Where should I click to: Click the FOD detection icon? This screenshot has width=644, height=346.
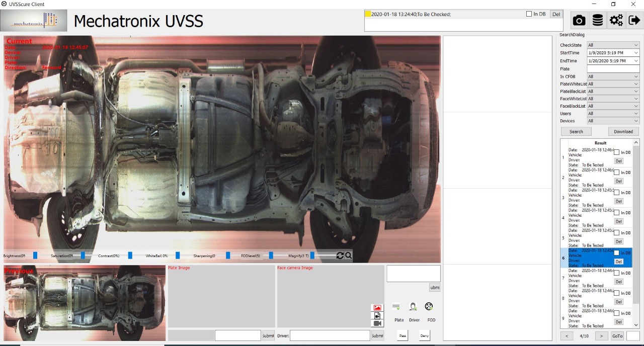pyautogui.click(x=429, y=306)
